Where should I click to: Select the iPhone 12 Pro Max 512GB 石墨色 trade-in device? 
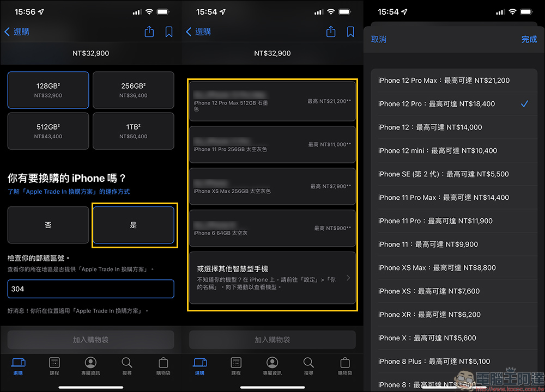click(272, 101)
